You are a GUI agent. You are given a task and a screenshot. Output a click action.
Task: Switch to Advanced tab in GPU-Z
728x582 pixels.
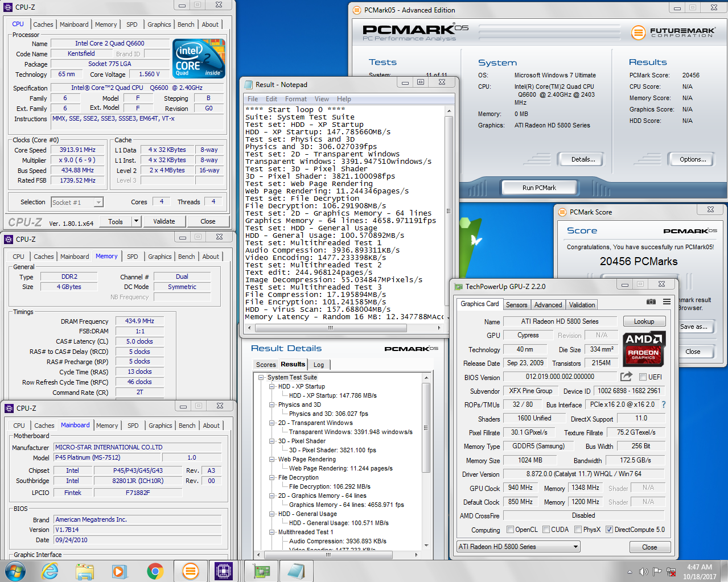(548, 305)
